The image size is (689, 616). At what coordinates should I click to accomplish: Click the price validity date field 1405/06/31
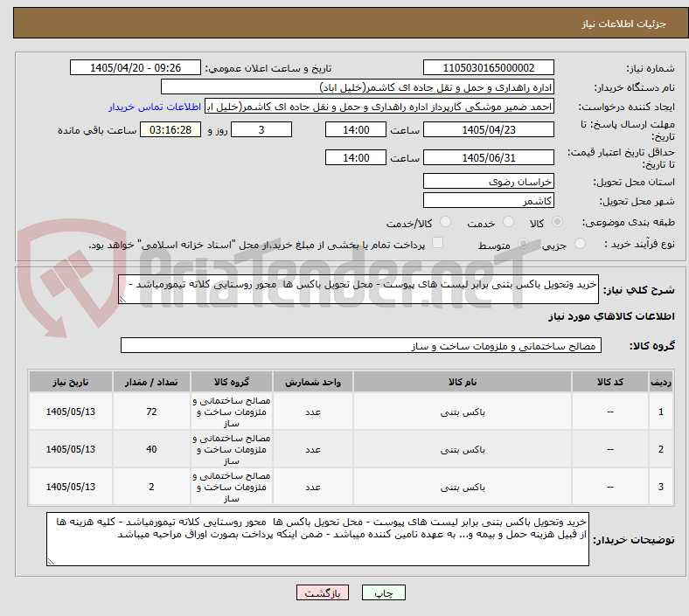click(x=488, y=157)
